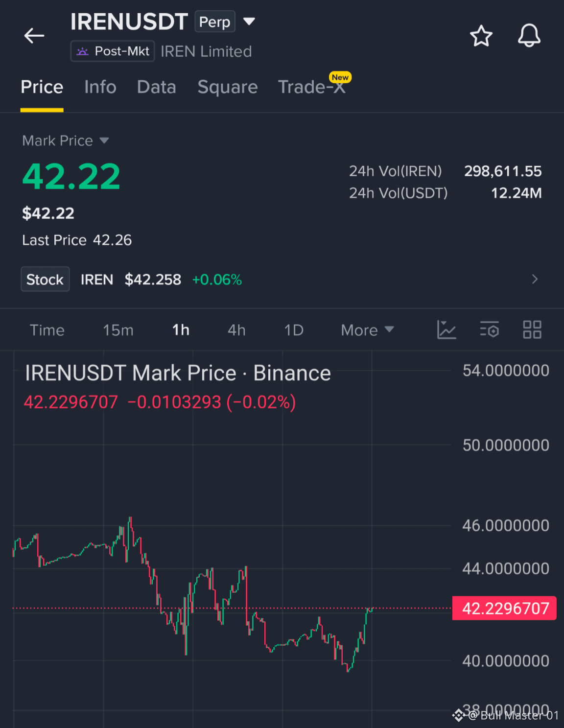Tap the yellow New badge
The width and height of the screenshot is (564, 728).
(340, 77)
